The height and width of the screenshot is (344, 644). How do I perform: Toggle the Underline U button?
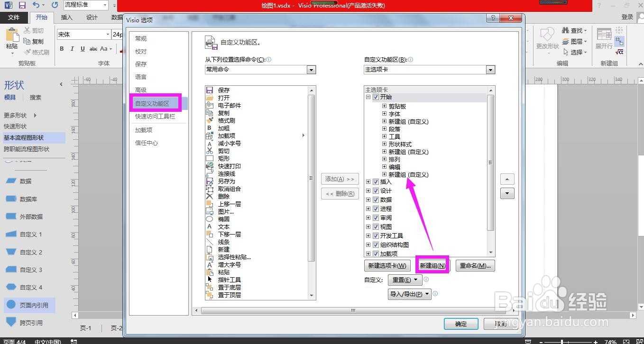pos(83,49)
